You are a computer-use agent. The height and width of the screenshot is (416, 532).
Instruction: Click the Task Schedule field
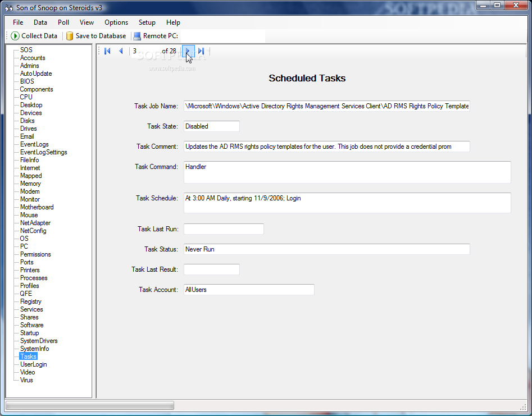(x=347, y=203)
